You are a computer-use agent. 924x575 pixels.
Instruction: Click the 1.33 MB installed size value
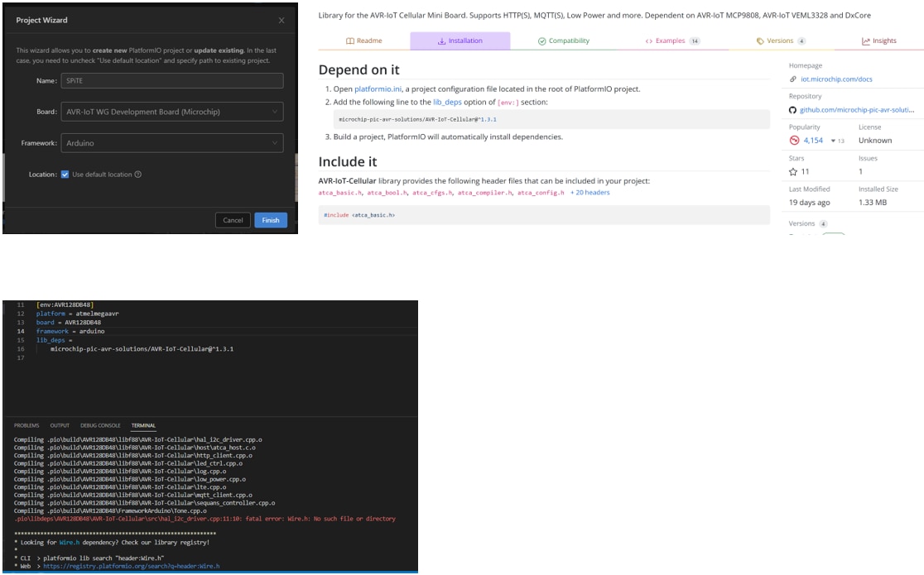click(x=872, y=202)
